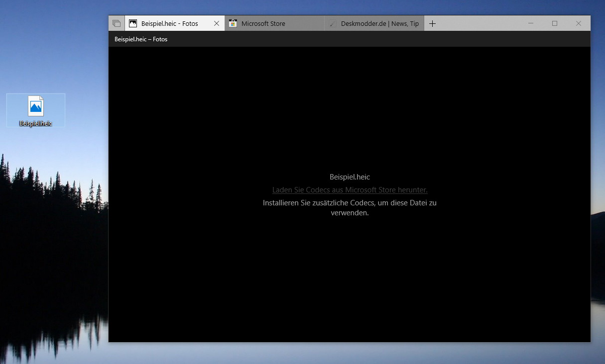This screenshot has width=605, height=364.
Task: Close the Beispiel.heic - Fotos tab
Action: pyautogui.click(x=217, y=23)
